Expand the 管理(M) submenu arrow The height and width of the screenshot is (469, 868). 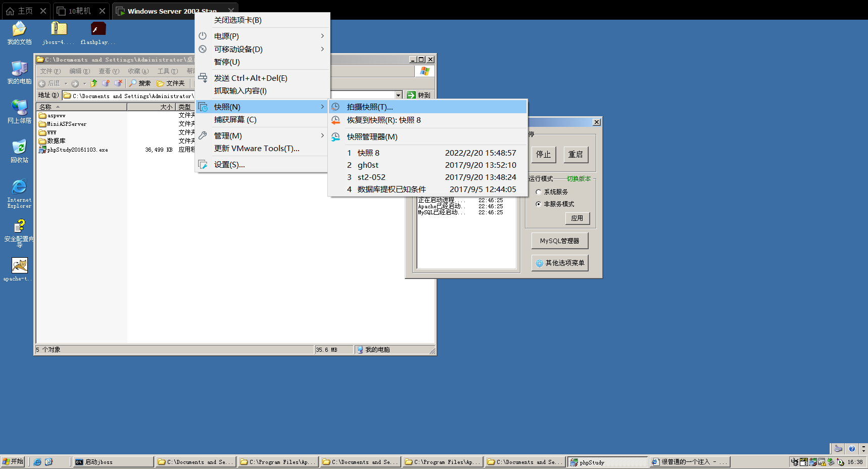pyautogui.click(x=322, y=135)
